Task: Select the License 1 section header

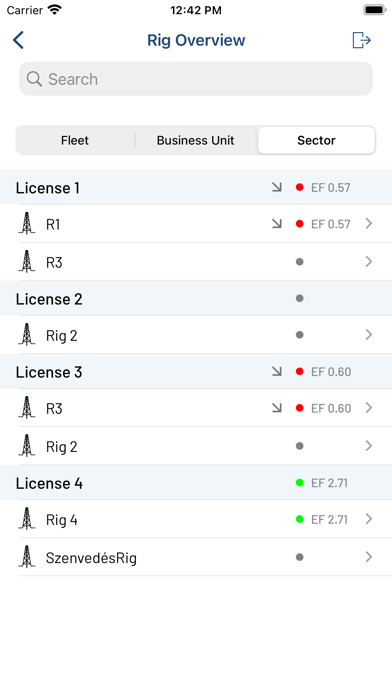Action: [x=196, y=187]
